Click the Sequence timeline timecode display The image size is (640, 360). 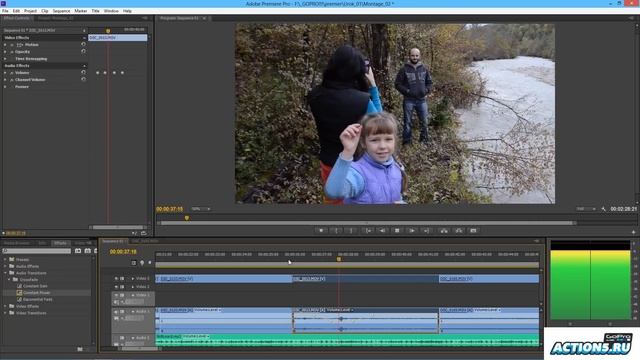click(x=123, y=252)
